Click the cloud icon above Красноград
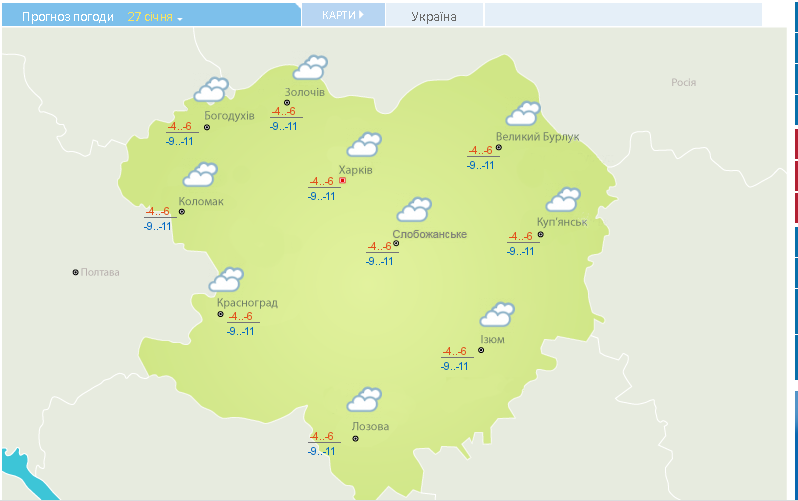This screenshot has height=501, width=798. (226, 280)
